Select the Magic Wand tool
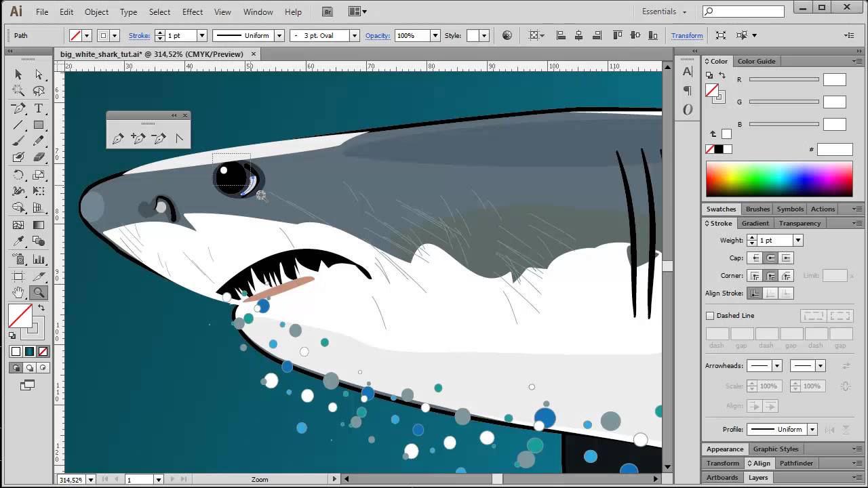Screen dimensions: 868x488 coord(18,91)
